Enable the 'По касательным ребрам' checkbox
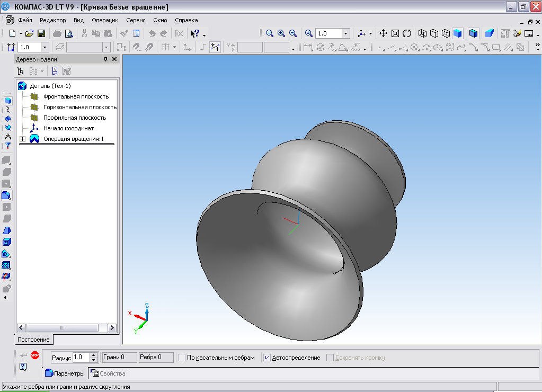The image size is (542, 392). 182,357
